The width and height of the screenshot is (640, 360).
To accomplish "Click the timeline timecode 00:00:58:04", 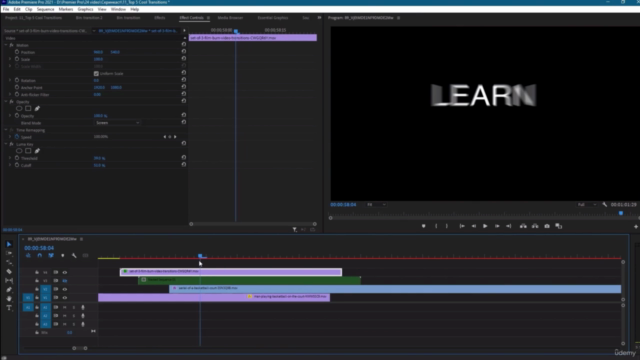I will [39, 248].
